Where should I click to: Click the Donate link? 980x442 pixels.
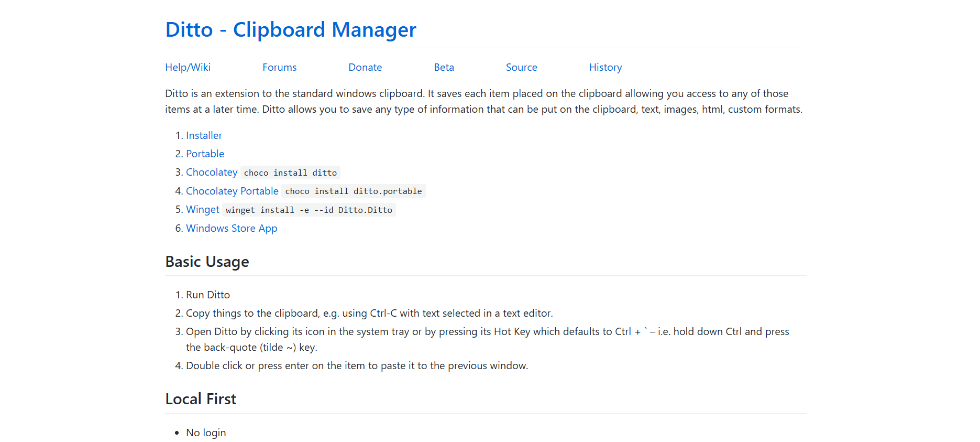point(365,67)
